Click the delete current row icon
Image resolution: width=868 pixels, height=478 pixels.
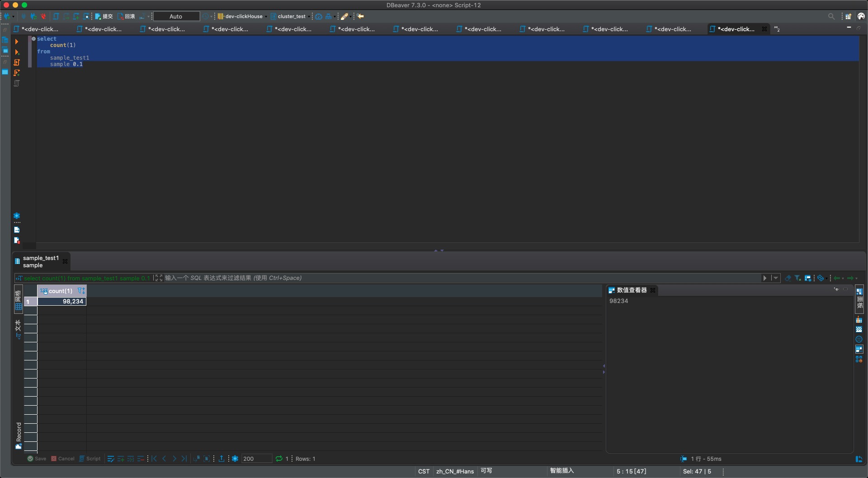141,459
